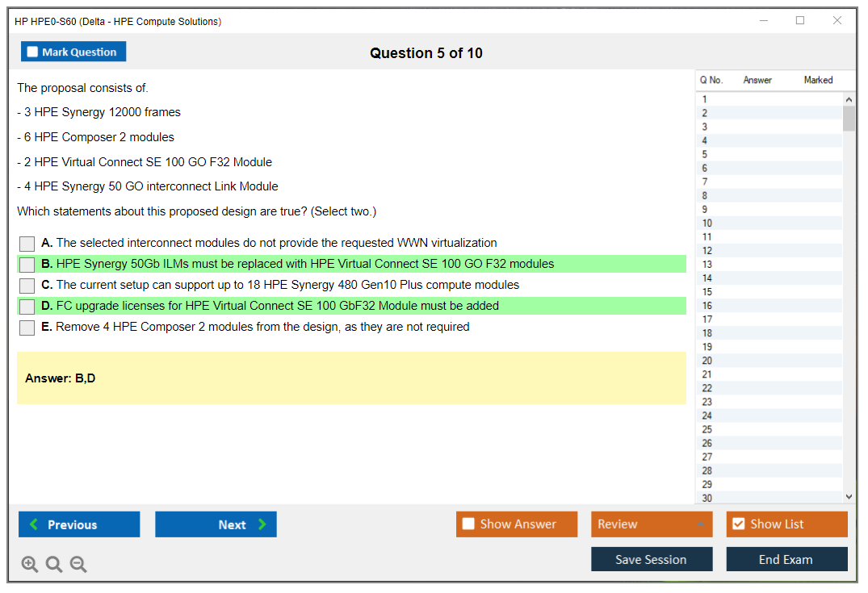Click Save Session button
The width and height of the screenshot is (868, 593).
652,560
